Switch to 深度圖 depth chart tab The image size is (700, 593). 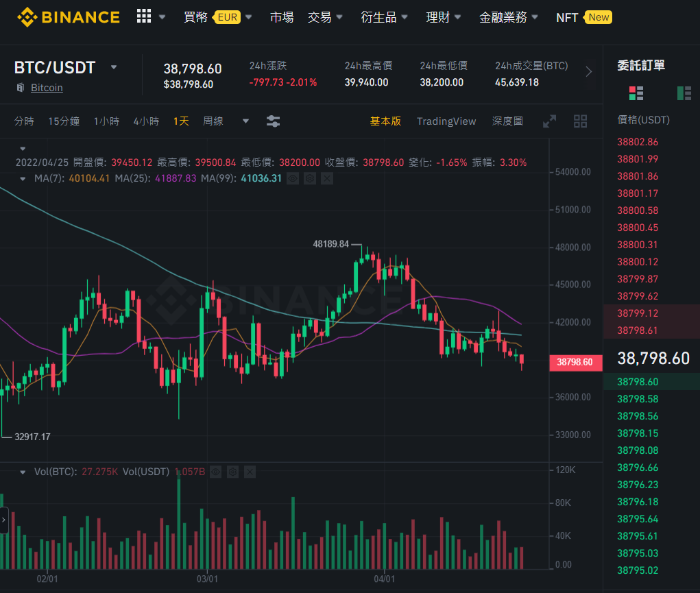(507, 121)
